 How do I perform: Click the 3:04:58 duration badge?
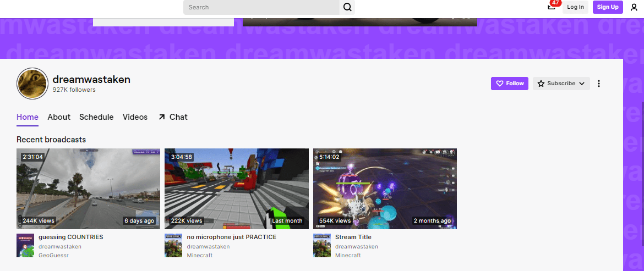181,157
